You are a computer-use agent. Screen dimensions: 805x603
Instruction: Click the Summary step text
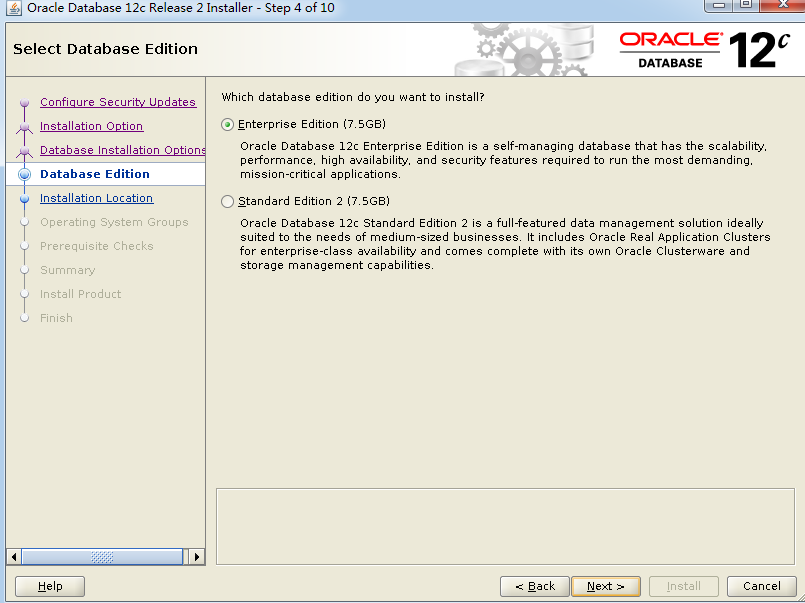[67, 270]
